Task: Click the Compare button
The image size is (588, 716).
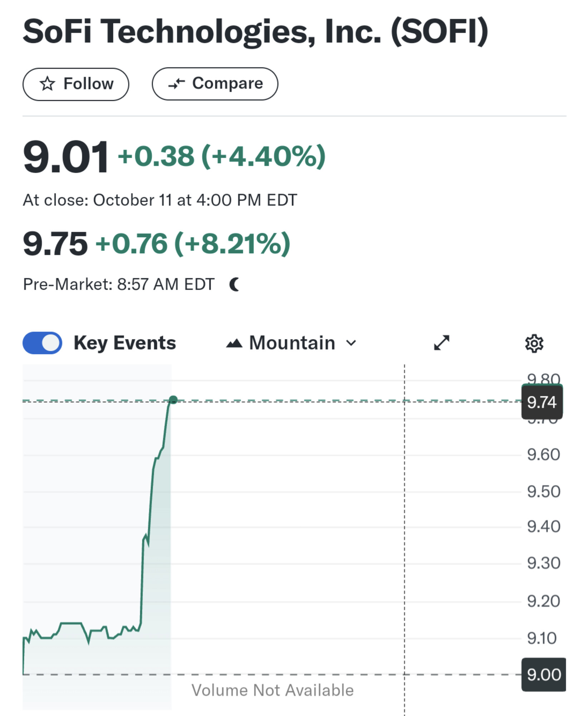Action: click(x=215, y=84)
